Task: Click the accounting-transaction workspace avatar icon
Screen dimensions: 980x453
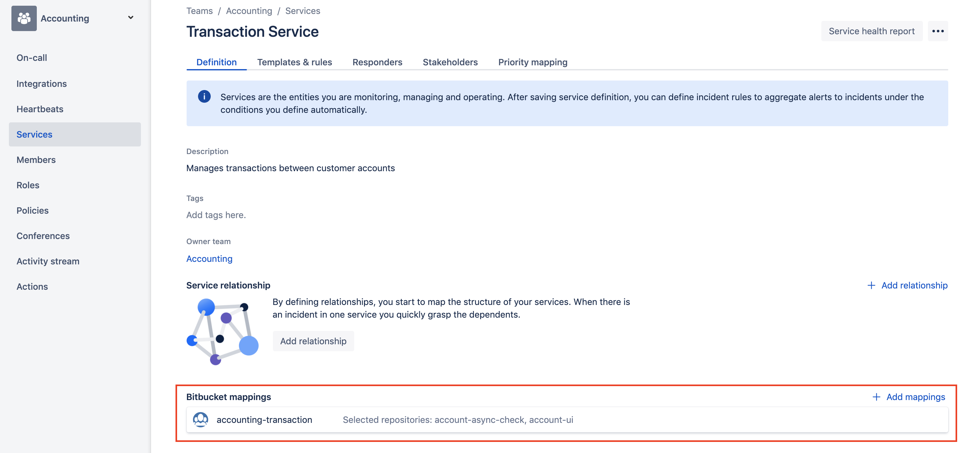Action: tap(201, 420)
